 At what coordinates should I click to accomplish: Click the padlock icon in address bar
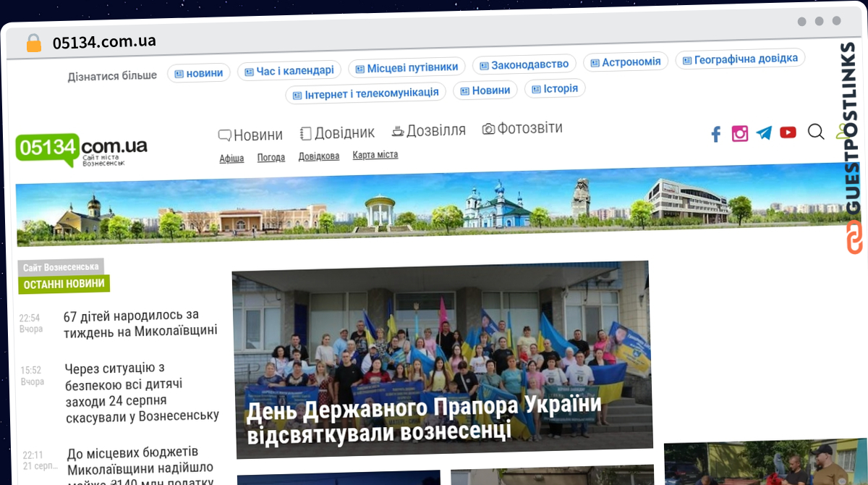[x=33, y=43]
